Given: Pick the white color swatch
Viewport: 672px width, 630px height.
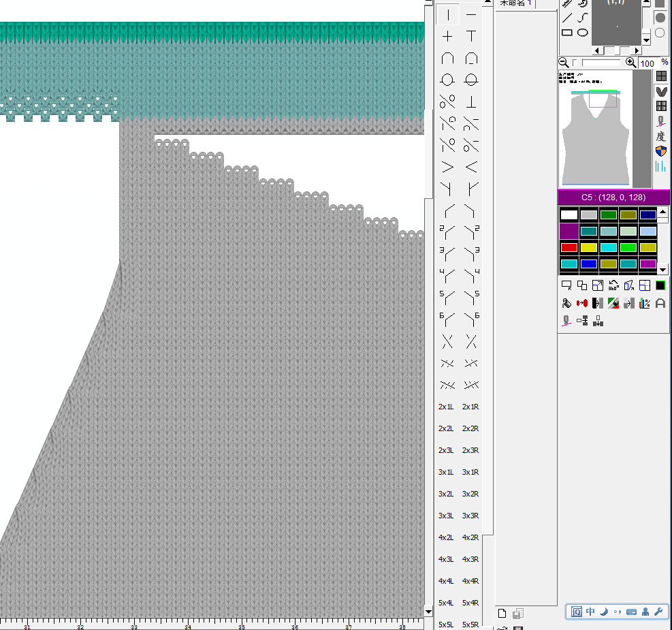Looking at the screenshot, I should click(569, 215).
